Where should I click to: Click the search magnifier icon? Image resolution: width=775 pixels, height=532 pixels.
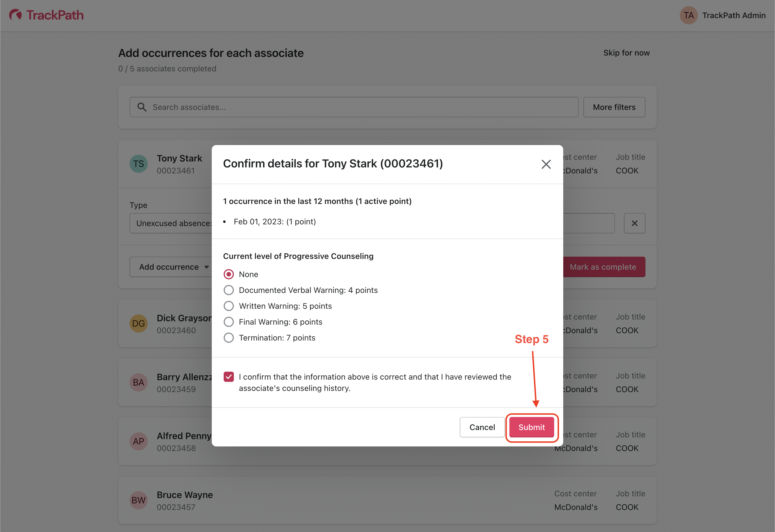point(142,107)
